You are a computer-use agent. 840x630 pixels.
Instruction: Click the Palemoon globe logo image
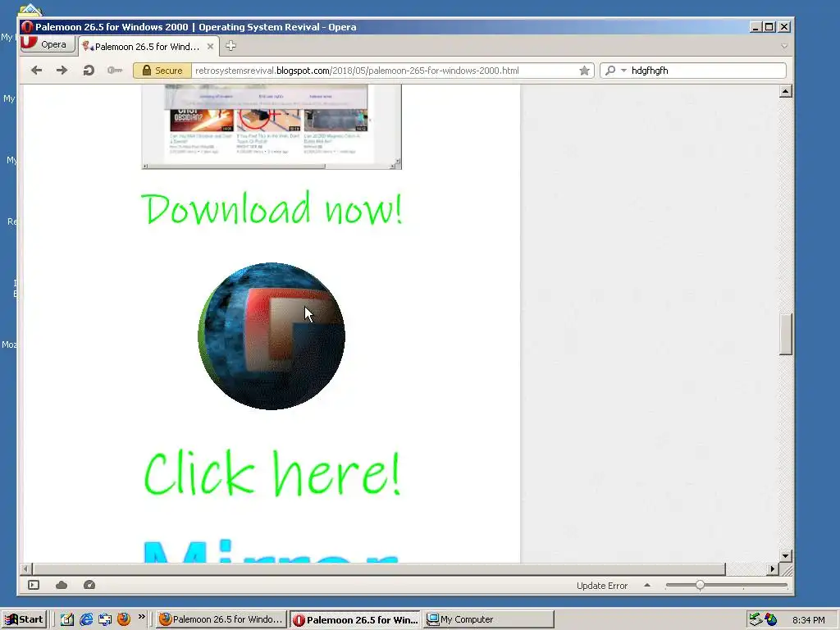tap(271, 336)
